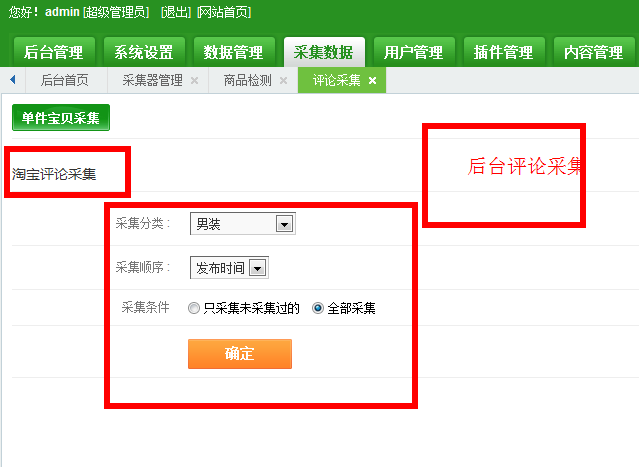The width and height of the screenshot is (639, 467).
Task: Click the 退出 logout link
Action: [176, 12]
